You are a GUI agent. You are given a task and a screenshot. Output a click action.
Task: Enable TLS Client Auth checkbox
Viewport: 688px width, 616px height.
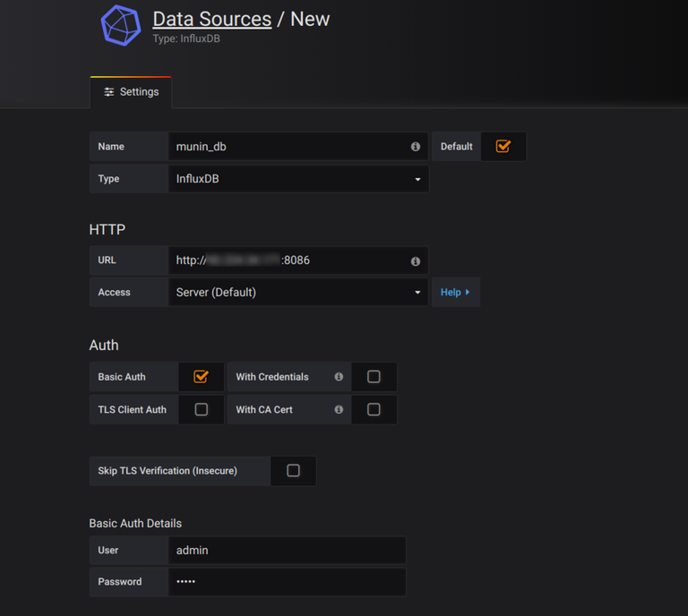(201, 409)
